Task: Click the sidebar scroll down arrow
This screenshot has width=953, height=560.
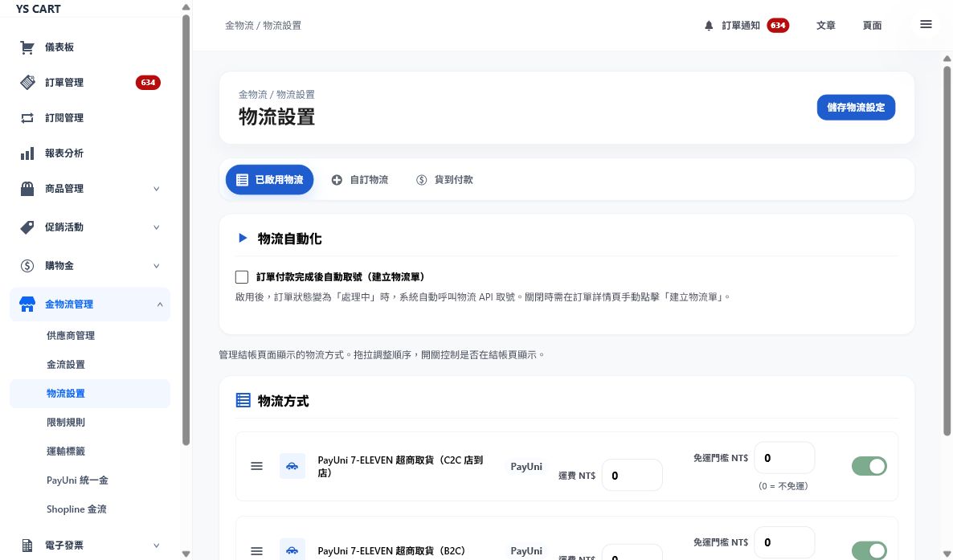Action: click(186, 554)
